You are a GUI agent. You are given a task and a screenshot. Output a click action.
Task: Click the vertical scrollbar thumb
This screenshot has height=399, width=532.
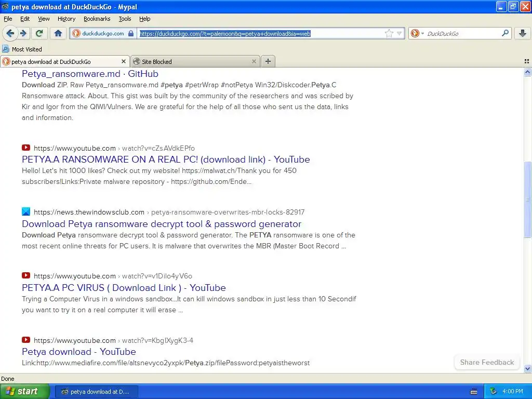(x=527, y=200)
